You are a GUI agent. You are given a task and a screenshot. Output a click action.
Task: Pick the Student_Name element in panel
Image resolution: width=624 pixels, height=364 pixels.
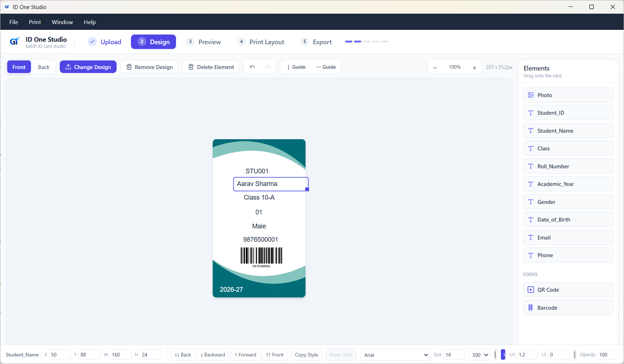pos(568,131)
